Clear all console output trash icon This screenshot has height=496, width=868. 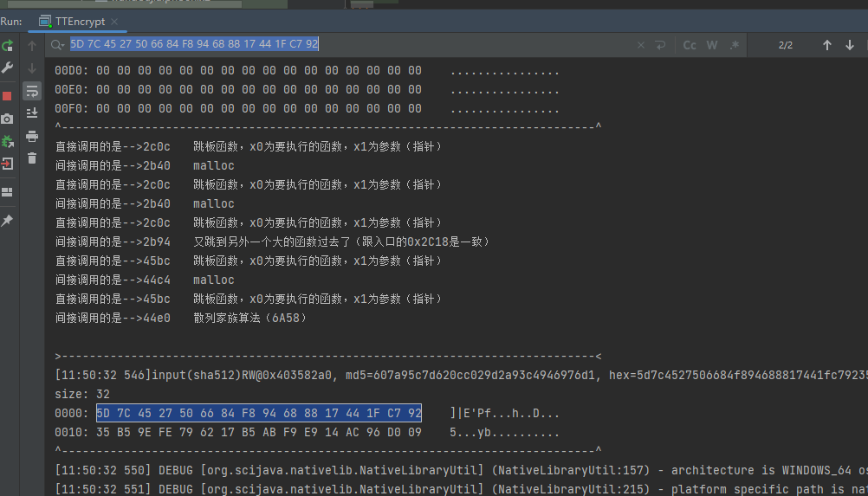(32, 158)
